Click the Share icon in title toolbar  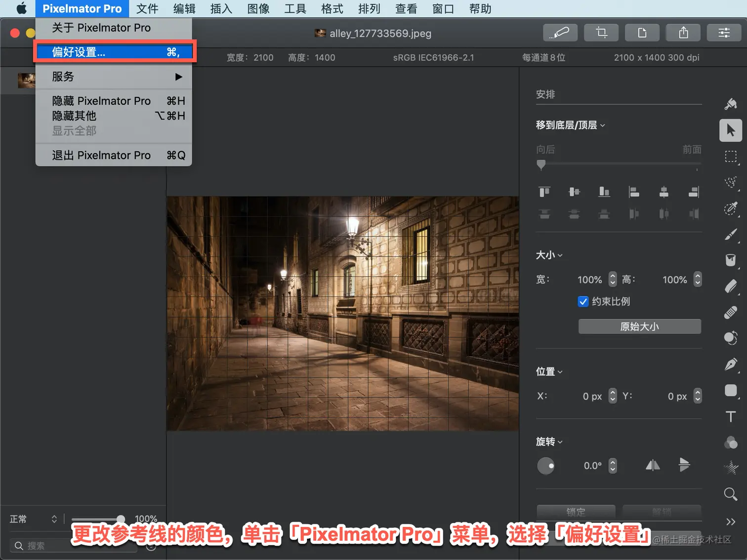[x=683, y=33]
